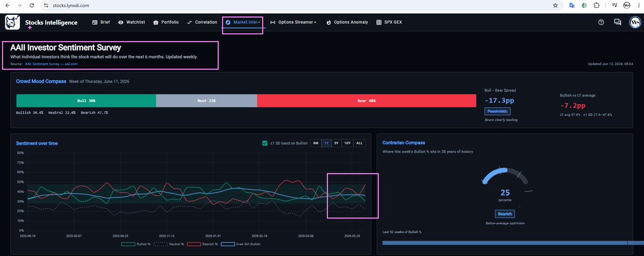The height and width of the screenshot is (256, 644).
Task: Bookmark this page with the star icon
Action: tap(555, 5)
